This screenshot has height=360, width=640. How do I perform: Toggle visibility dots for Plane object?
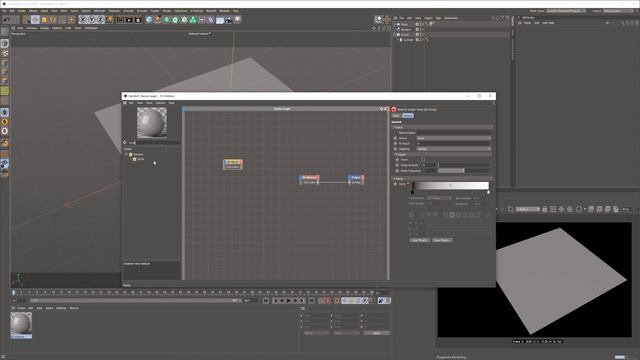pyautogui.click(x=420, y=24)
